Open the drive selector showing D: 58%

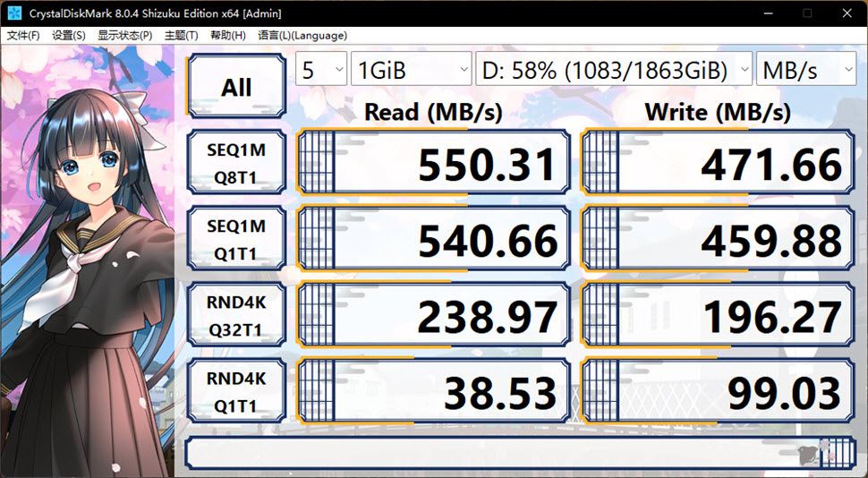pyautogui.click(x=613, y=69)
